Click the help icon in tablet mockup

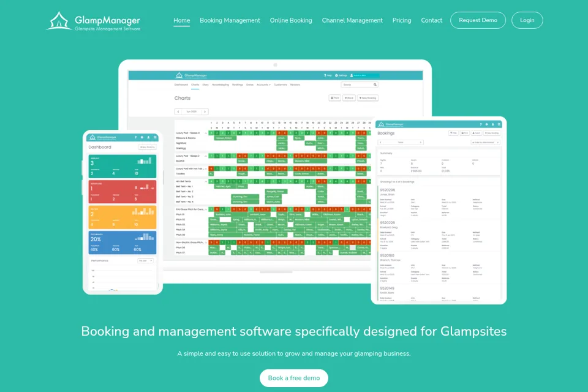tap(481, 124)
